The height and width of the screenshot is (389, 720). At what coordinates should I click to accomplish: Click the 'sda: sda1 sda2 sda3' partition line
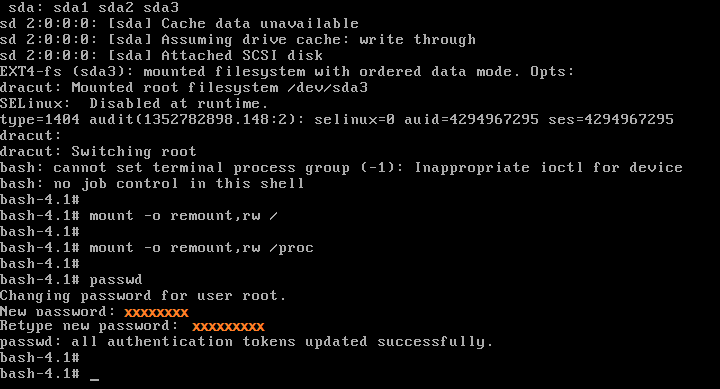pyautogui.click(x=94, y=7)
